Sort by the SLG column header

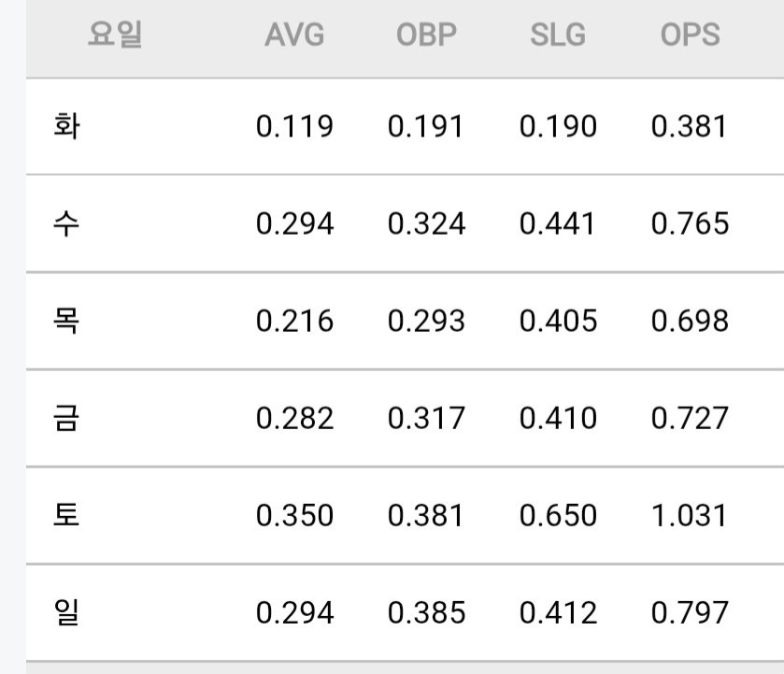click(x=558, y=35)
